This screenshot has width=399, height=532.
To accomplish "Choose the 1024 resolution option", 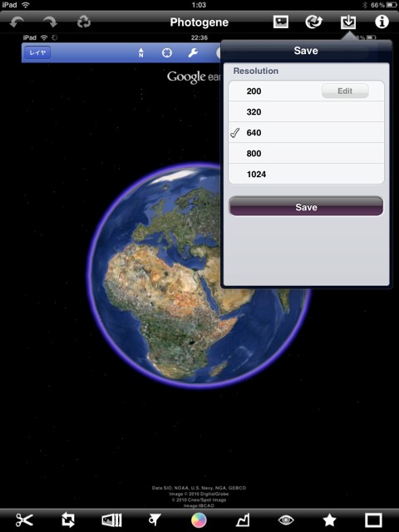I will point(306,174).
